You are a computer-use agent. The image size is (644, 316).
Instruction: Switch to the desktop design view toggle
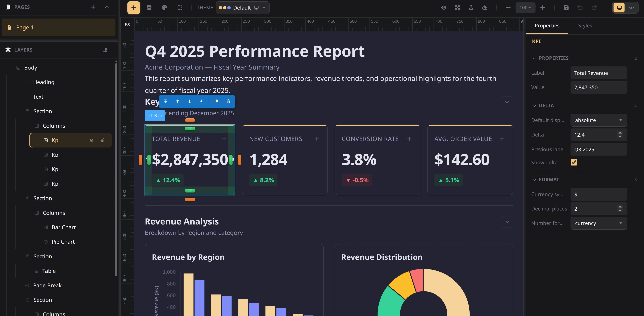pos(619,8)
